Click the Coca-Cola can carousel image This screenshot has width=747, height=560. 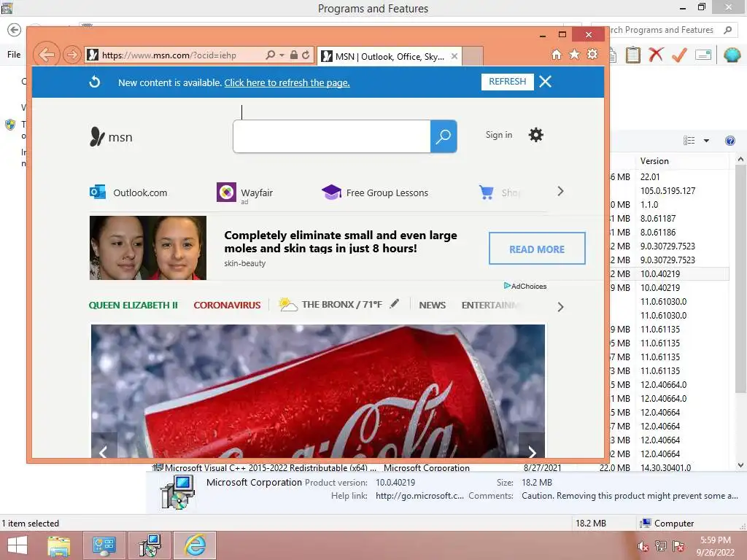point(318,392)
